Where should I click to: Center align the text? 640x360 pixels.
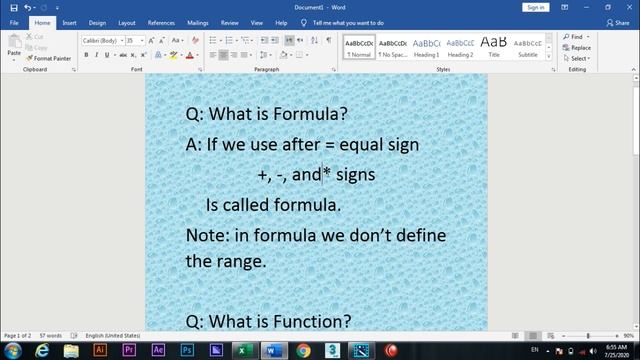click(223, 55)
